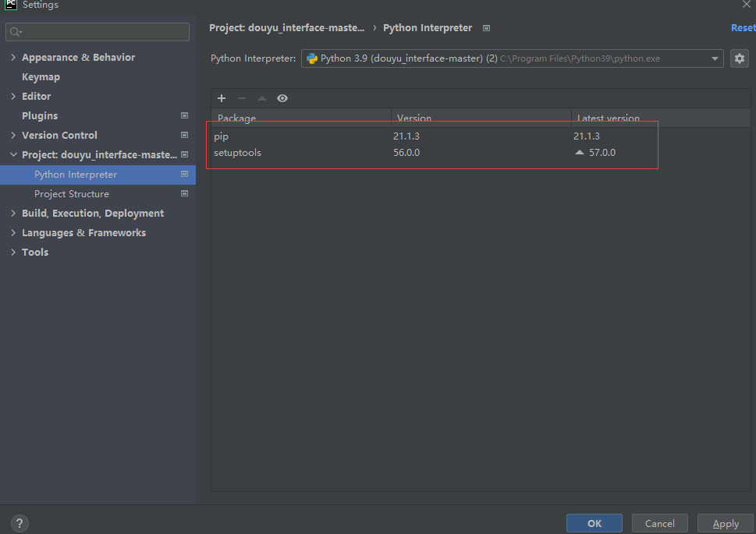756x534 pixels.
Task: Expand the Editor section
Action: point(13,96)
